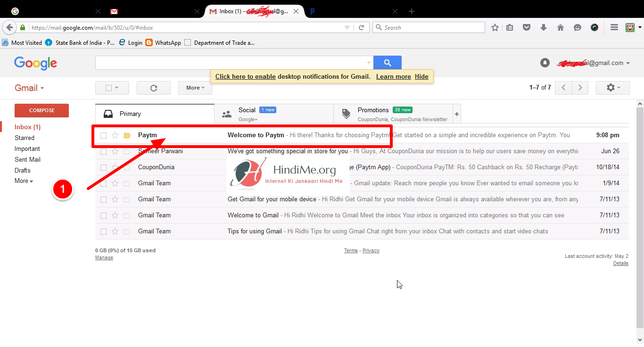Screen dimensions: 644x347
Task: Check the Reach more people Gmail Team email
Action: tap(103, 184)
